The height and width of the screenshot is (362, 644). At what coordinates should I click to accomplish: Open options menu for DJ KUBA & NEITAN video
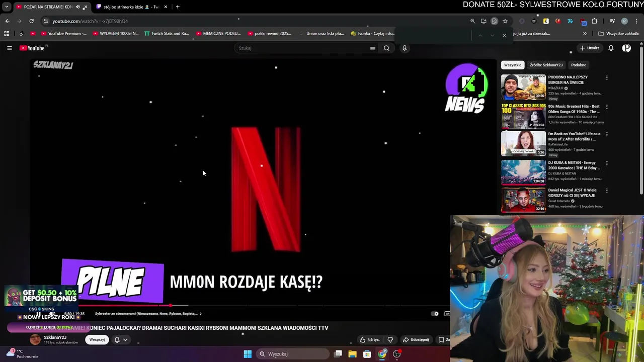coord(607,163)
